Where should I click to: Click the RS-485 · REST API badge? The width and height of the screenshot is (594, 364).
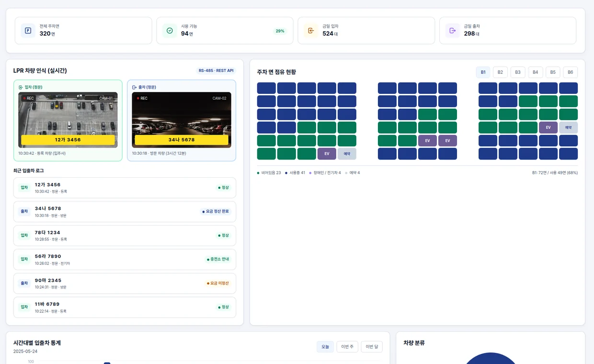click(216, 70)
